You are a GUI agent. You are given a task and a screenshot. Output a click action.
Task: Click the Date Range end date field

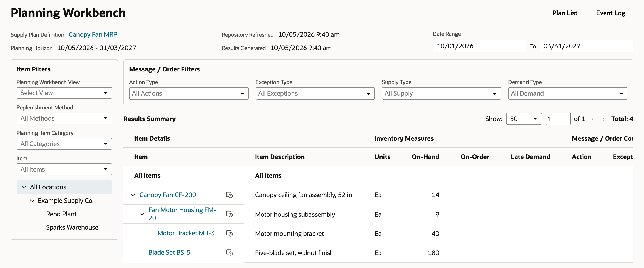(x=586, y=46)
